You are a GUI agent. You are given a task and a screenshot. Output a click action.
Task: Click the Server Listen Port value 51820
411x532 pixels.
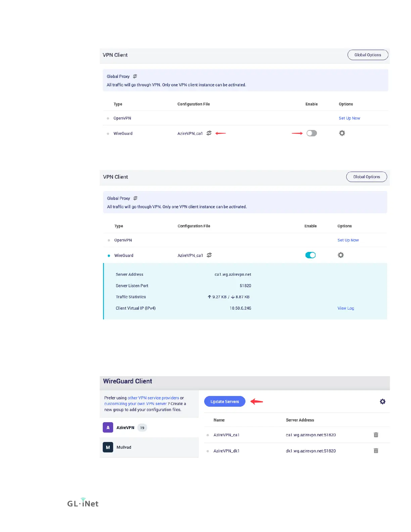pos(245,286)
